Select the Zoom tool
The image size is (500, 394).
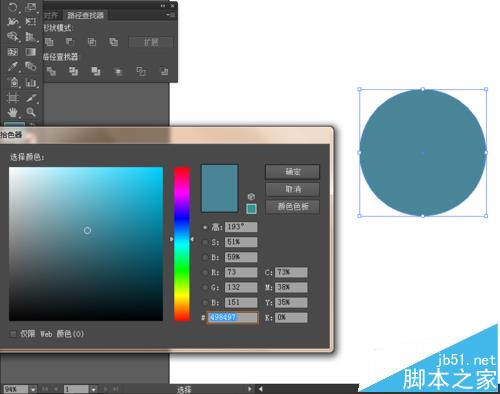click(31, 112)
